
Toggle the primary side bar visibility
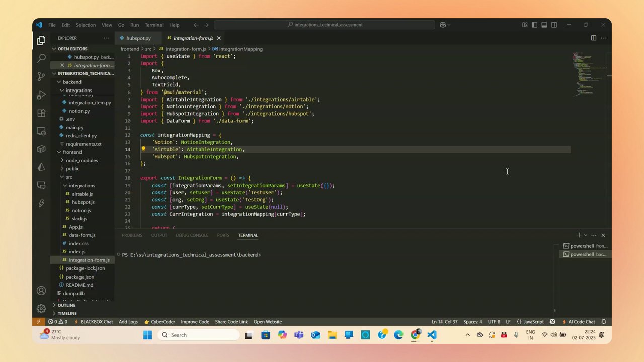pyautogui.click(x=534, y=25)
